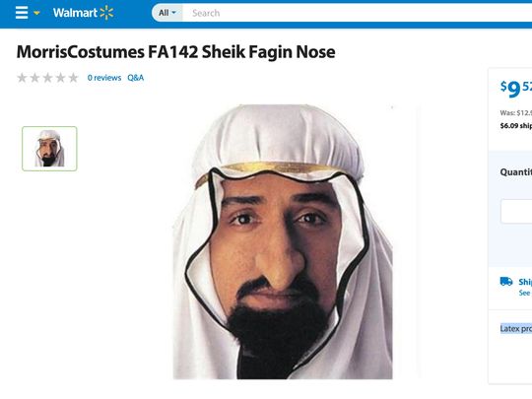This screenshot has height=399, width=532.
Task: Click the Walmart spark icon
Action: (x=106, y=13)
